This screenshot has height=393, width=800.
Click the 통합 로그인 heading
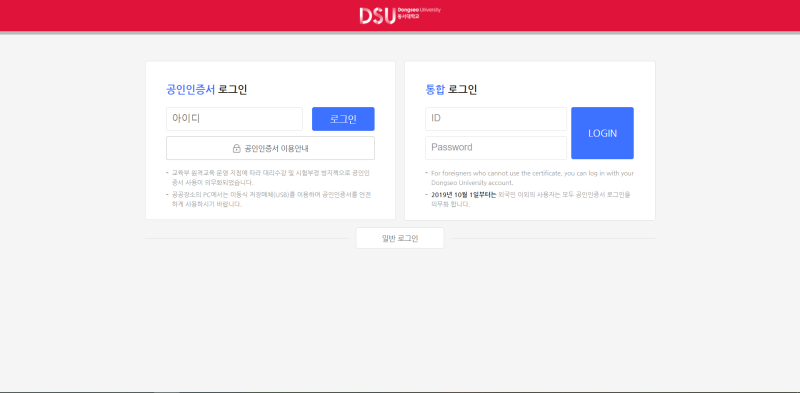(451, 90)
